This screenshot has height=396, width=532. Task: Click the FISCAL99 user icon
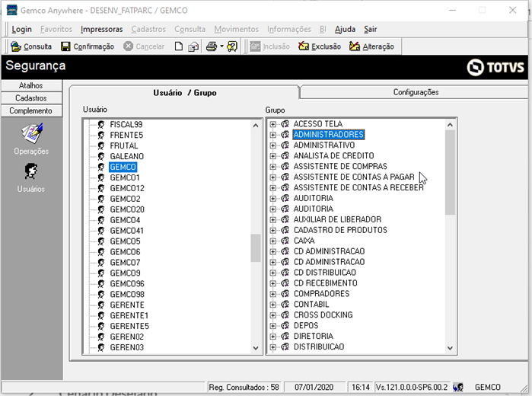[100, 125]
